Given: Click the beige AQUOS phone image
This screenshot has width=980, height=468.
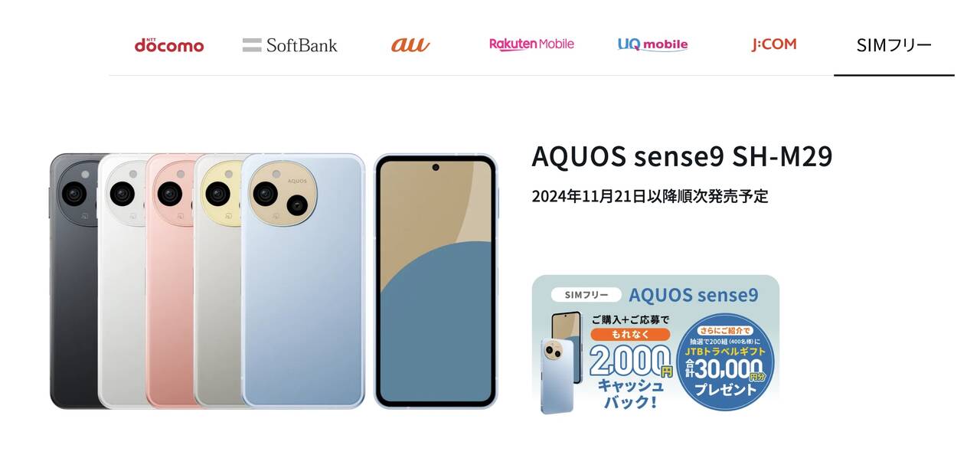Looking at the screenshot, I should pos(218,281).
